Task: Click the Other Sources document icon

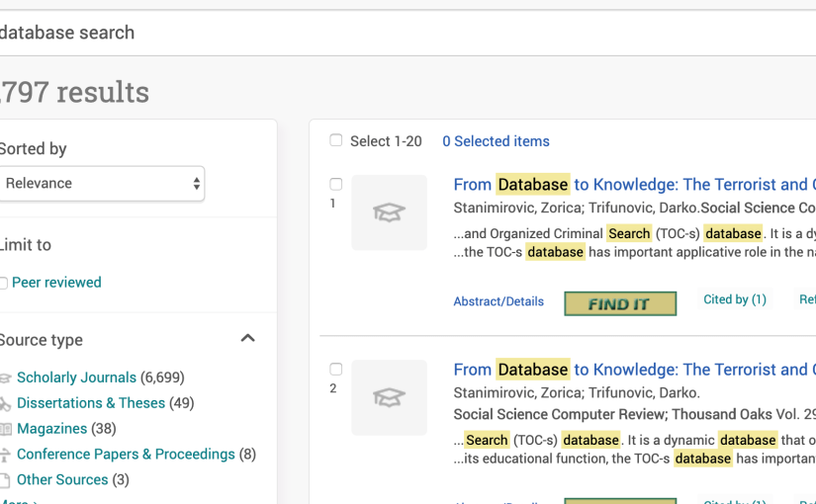Action: (x=5, y=480)
